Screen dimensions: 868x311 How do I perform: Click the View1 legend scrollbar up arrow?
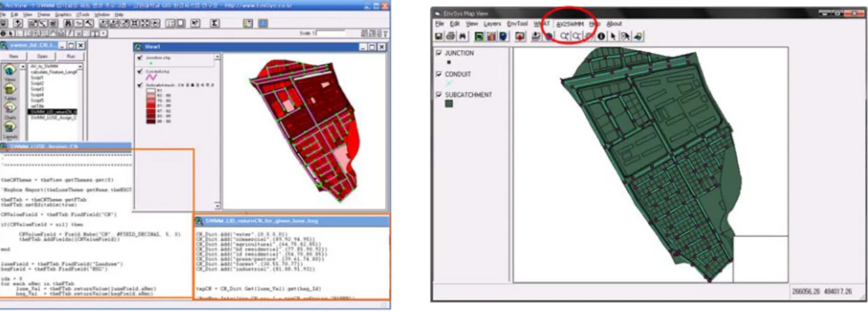(x=217, y=56)
